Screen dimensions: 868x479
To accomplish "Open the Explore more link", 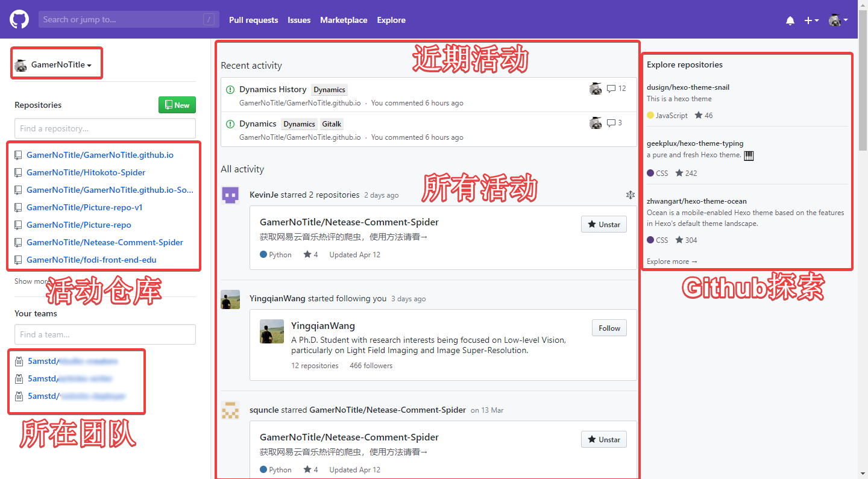I will [671, 261].
